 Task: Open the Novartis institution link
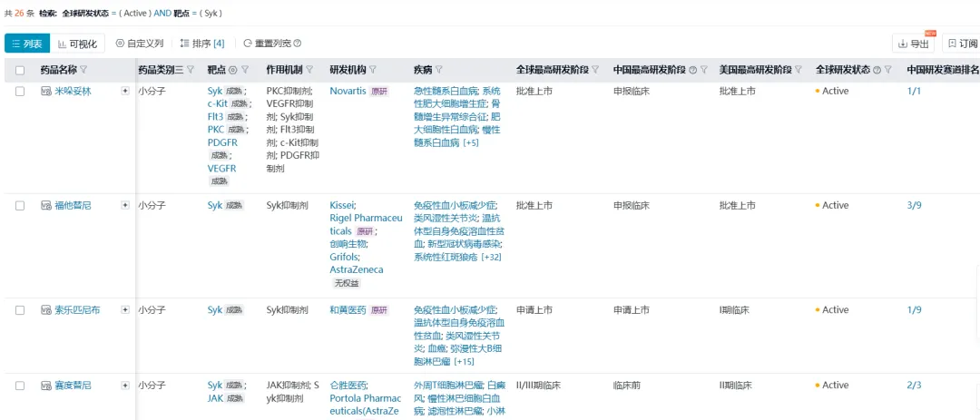tap(348, 92)
